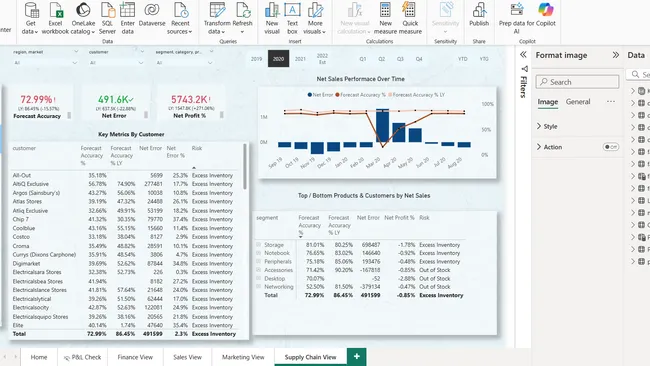Select the Net Profit % 5743.2K card
This screenshot has width=650, height=366.
coord(190,104)
